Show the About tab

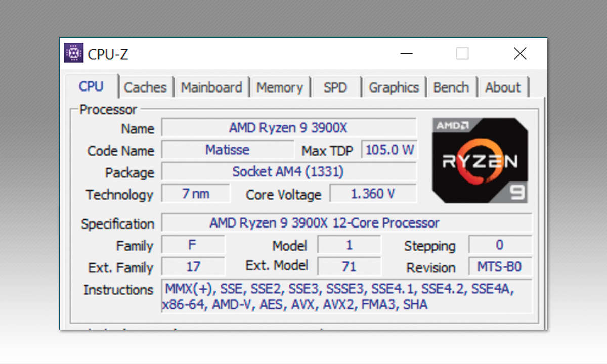click(x=503, y=87)
